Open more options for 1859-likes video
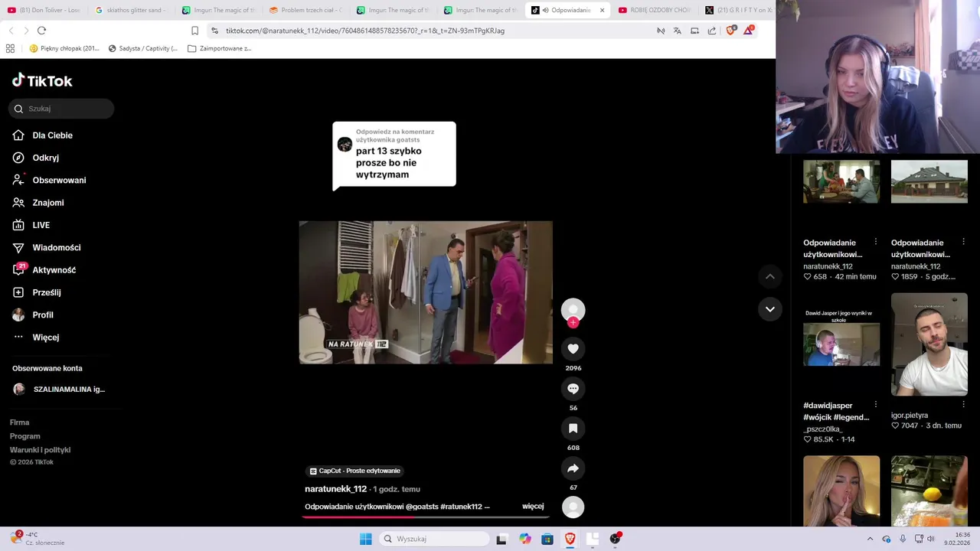 point(964,242)
